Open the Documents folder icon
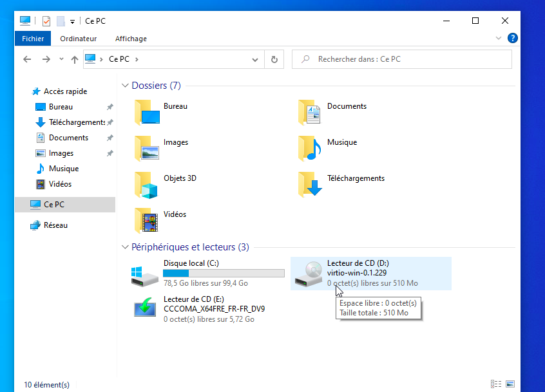 (x=309, y=113)
